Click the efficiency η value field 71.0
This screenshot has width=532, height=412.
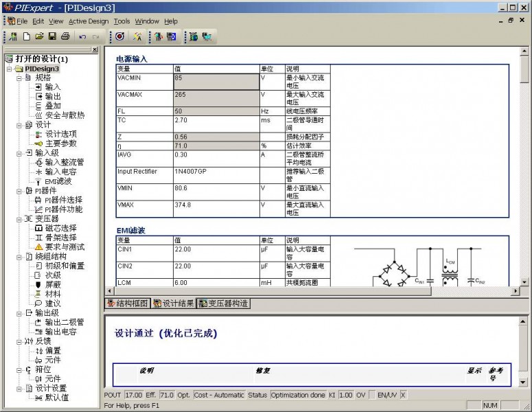pos(215,146)
